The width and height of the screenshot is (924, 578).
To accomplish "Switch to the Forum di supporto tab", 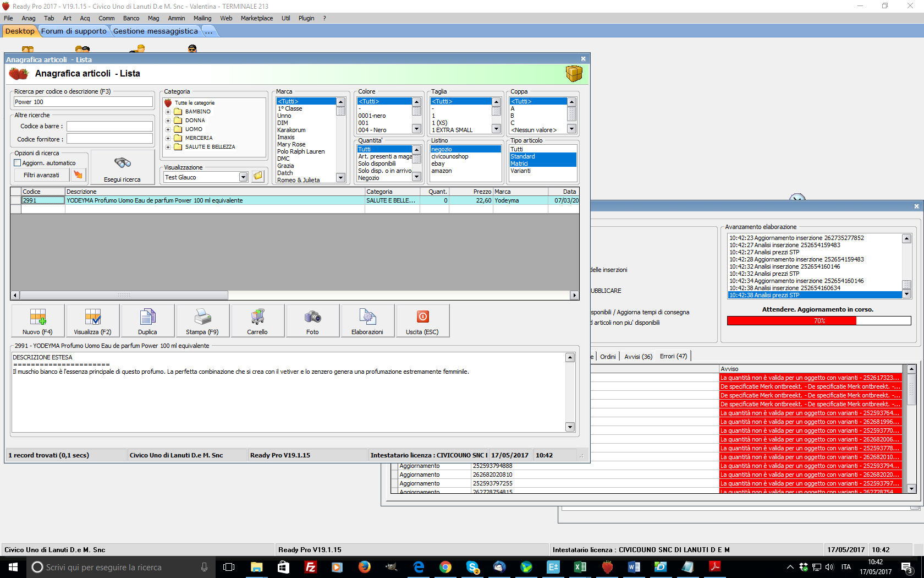I will point(74,31).
